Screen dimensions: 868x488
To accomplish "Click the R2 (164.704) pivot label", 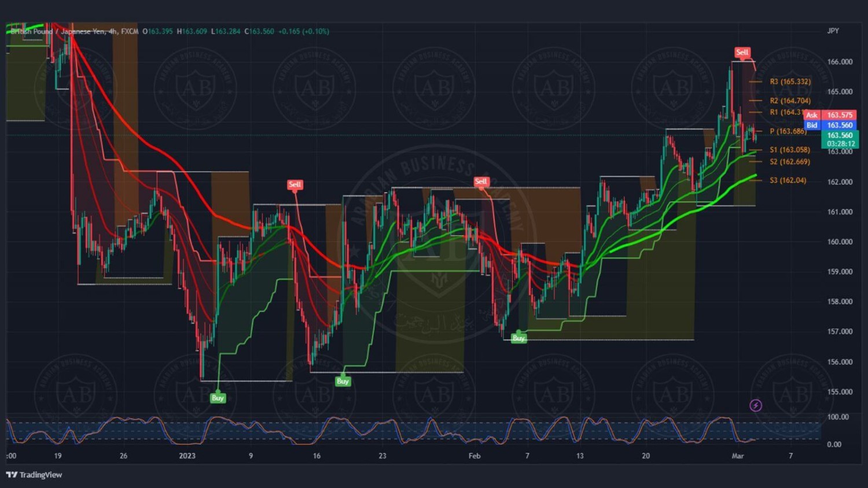I will [790, 101].
